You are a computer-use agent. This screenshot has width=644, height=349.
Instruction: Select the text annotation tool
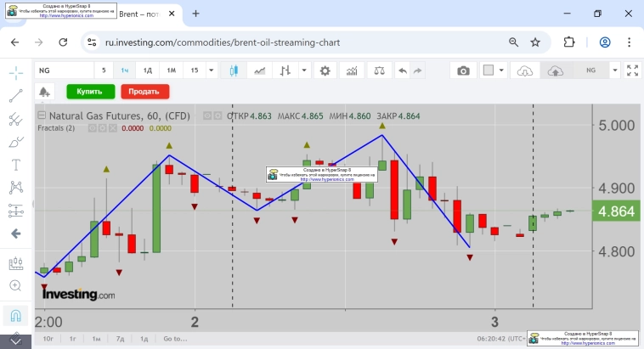15,165
